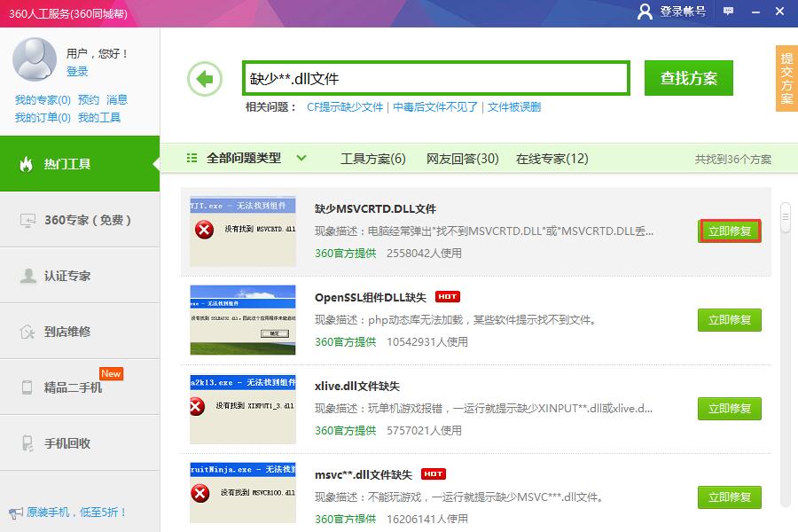Screen dimensions: 798x532
Task: Click the login account person icon
Action: 645,12
